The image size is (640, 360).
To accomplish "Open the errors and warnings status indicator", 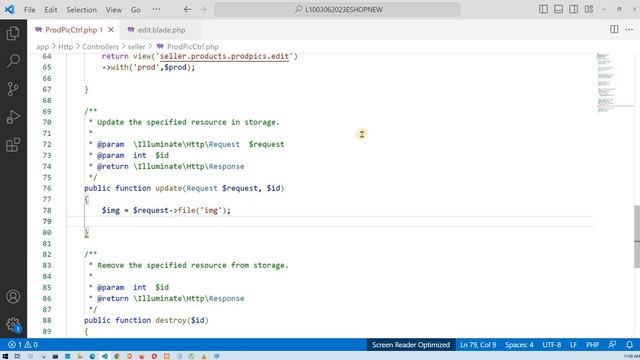I will (x=23, y=345).
